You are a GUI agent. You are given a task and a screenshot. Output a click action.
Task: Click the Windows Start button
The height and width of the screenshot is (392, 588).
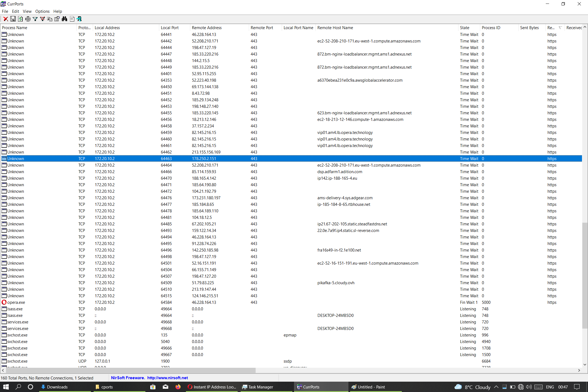coord(6,387)
